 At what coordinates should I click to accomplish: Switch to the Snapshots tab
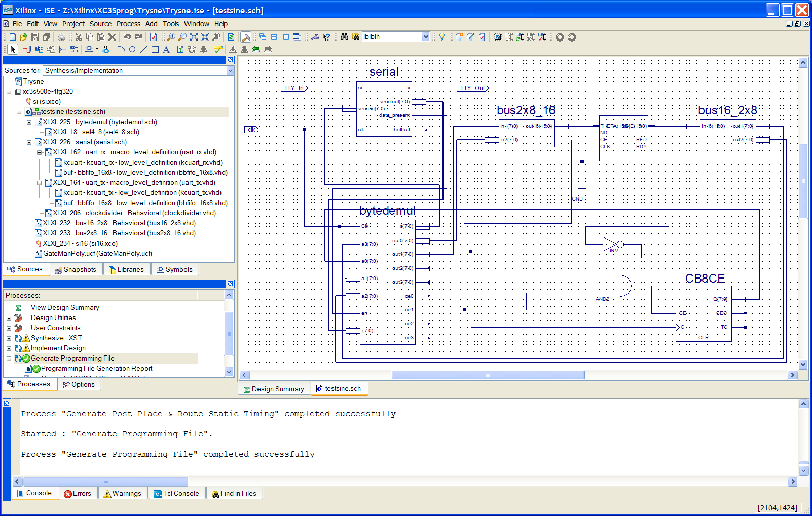click(x=76, y=269)
